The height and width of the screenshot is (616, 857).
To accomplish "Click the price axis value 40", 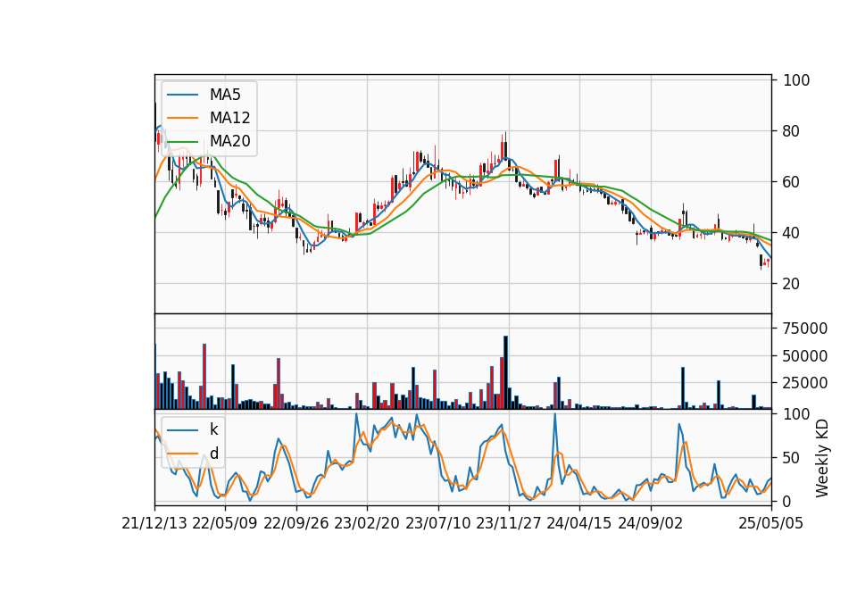I will coord(792,233).
